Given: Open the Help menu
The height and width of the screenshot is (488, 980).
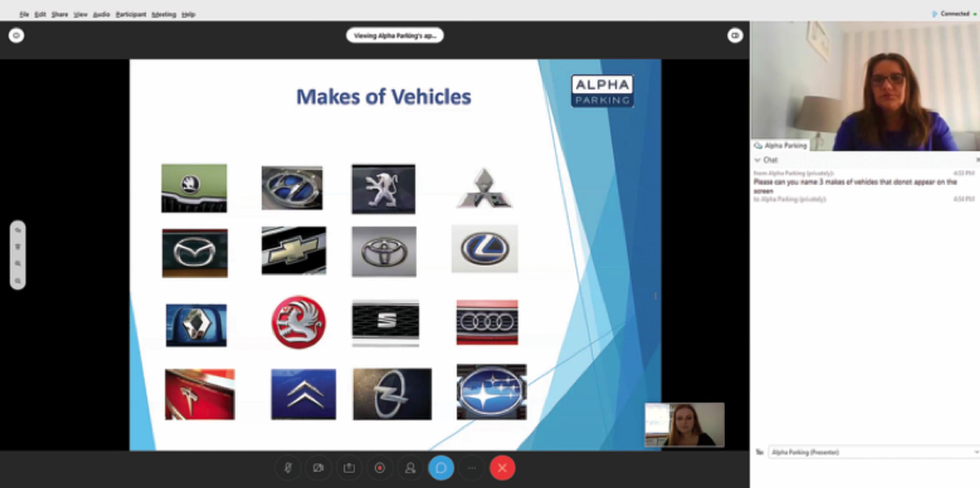Looking at the screenshot, I should coord(188,15).
